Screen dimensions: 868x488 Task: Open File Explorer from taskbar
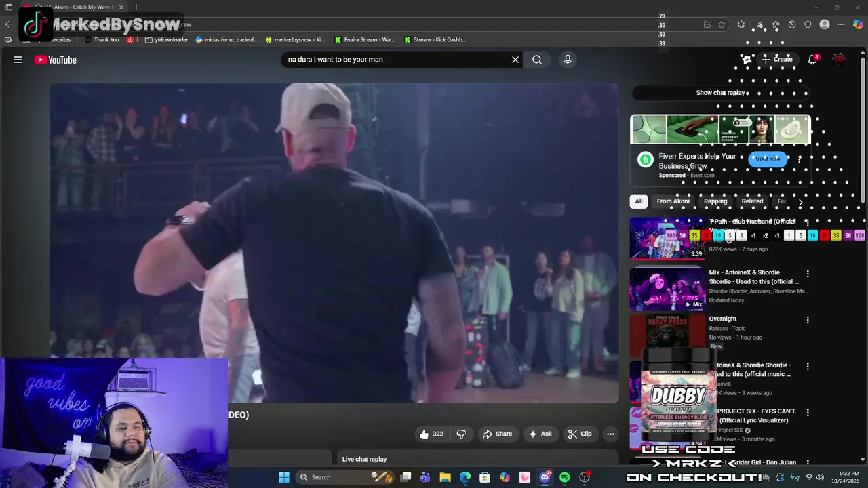tap(445, 477)
